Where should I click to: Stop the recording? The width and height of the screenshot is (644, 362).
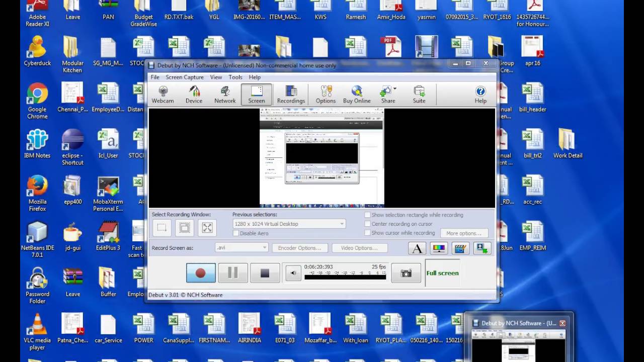(x=265, y=273)
